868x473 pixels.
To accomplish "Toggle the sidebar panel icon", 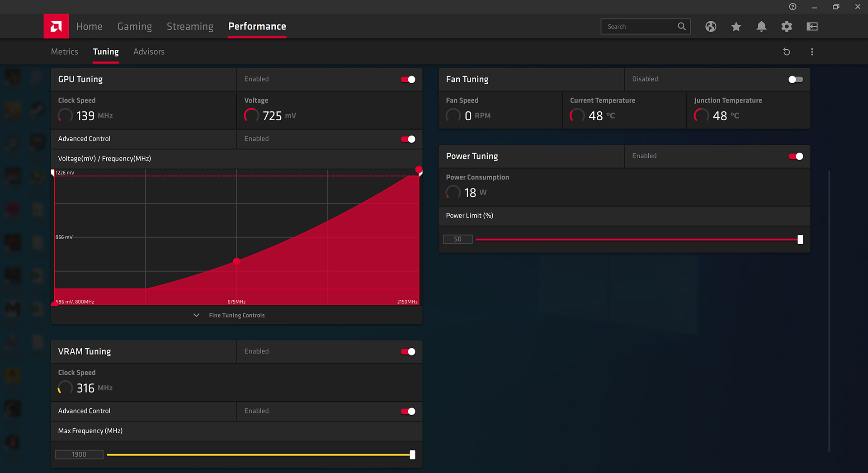I will click(812, 27).
